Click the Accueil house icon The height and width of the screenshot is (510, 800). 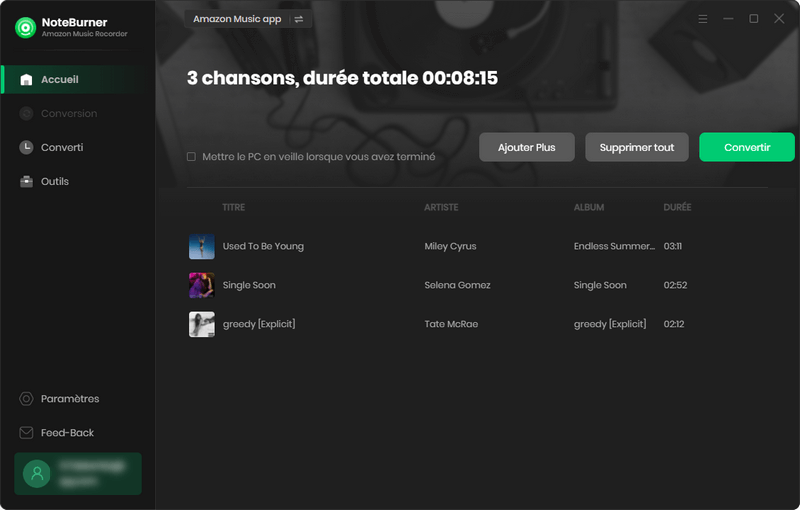26,80
